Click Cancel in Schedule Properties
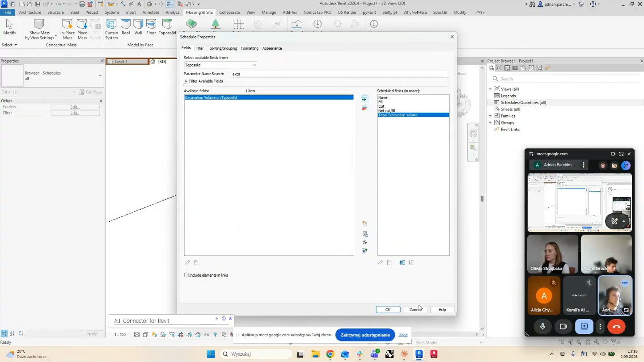The width and height of the screenshot is (644, 362). tap(415, 310)
